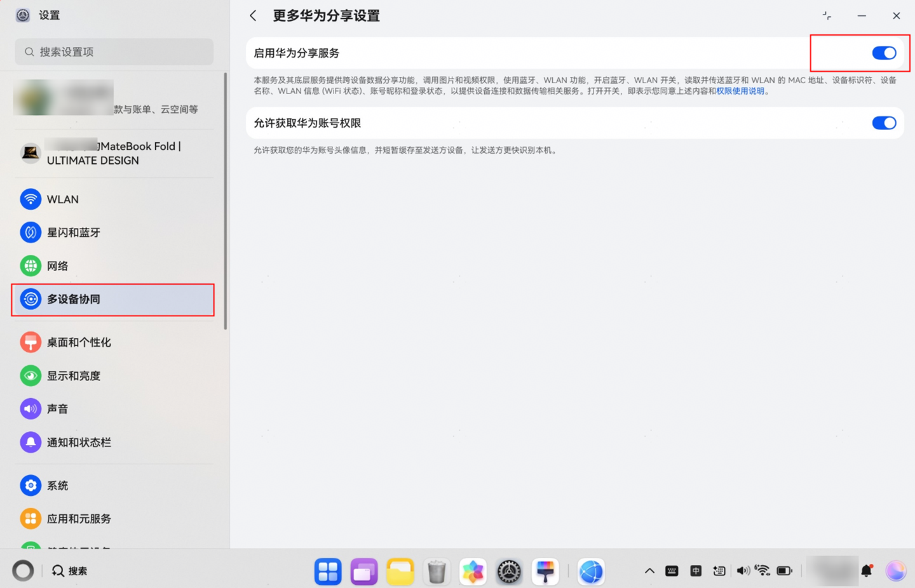The height and width of the screenshot is (588, 915).
Task: Open the notification bell in the taskbar
Action: pos(867,570)
